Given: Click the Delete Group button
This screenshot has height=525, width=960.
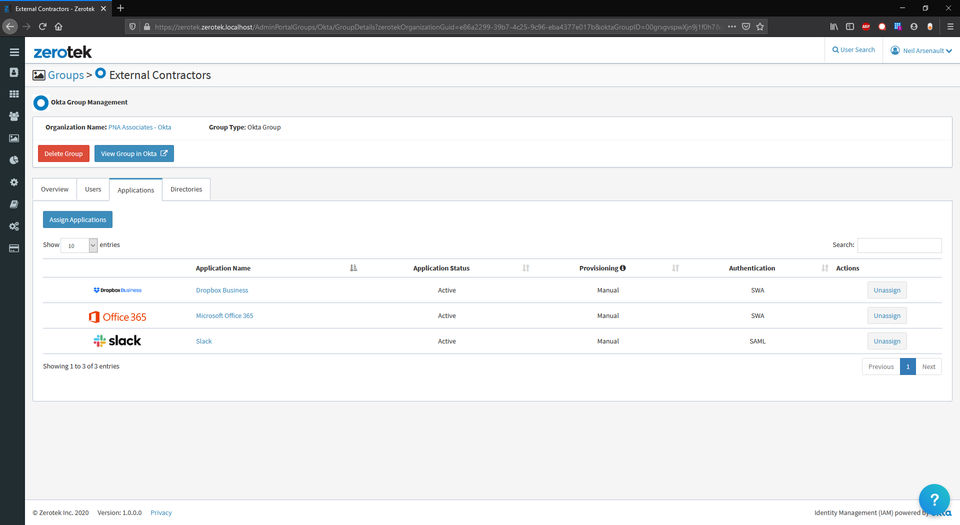Looking at the screenshot, I should point(64,154).
